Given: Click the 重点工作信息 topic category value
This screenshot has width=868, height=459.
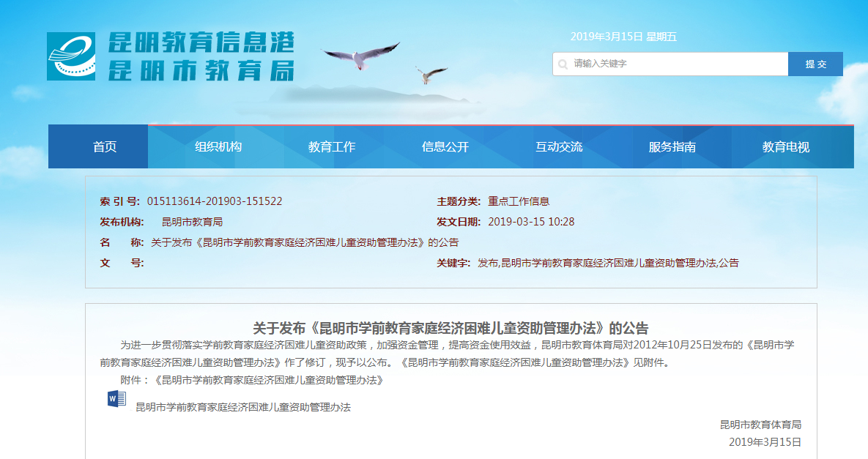Looking at the screenshot, I should [x=519, y=201].
